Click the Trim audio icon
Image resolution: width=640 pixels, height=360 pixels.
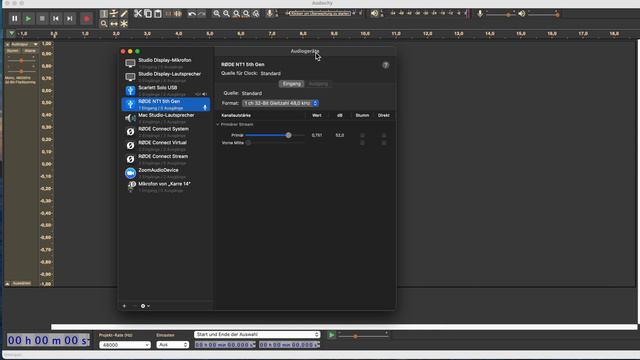168,14
